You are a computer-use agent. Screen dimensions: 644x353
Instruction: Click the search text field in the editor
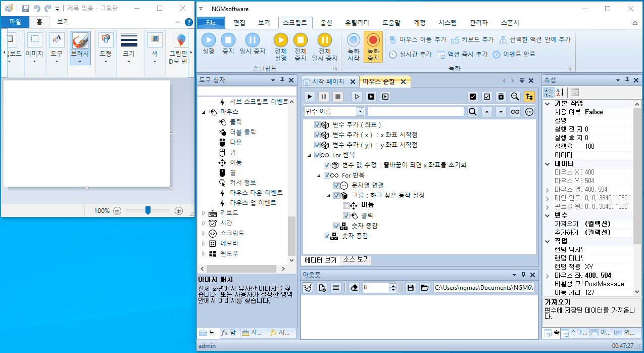[x=416, y=112]
